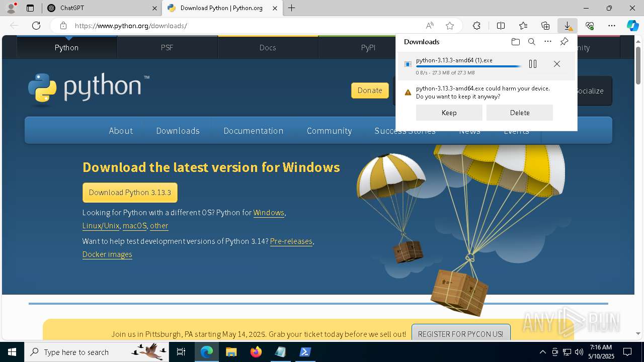
Task: Delete the flagged python download
Action: point(520,113)
